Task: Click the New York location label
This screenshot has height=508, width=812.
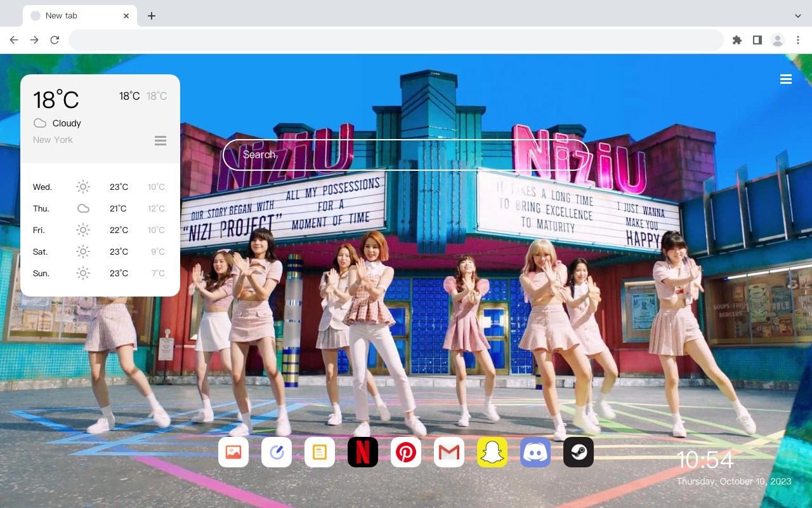Action: click(x=53, y=140)
